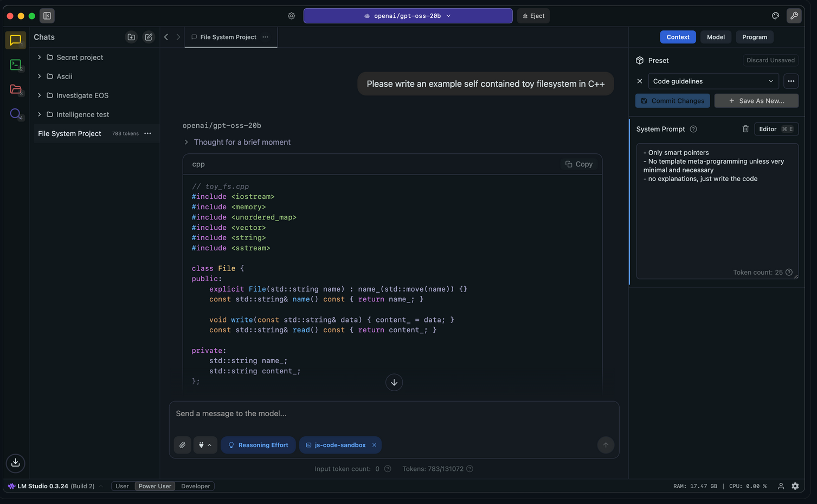Click the attach file paperclip icon
This screenshot has height=504, width=817.
tap(183, 445)
